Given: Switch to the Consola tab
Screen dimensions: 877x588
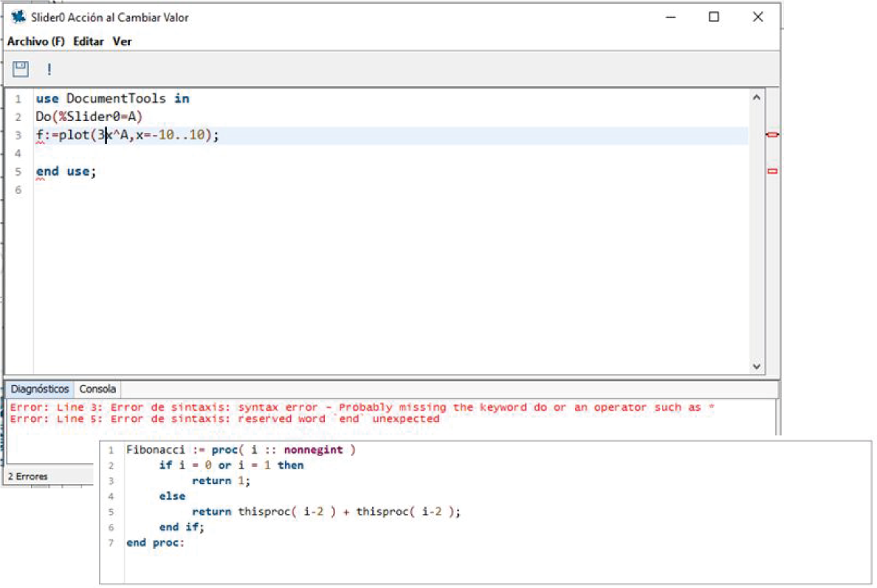Looking at the screenshot, I should click(x=97, y=389).
